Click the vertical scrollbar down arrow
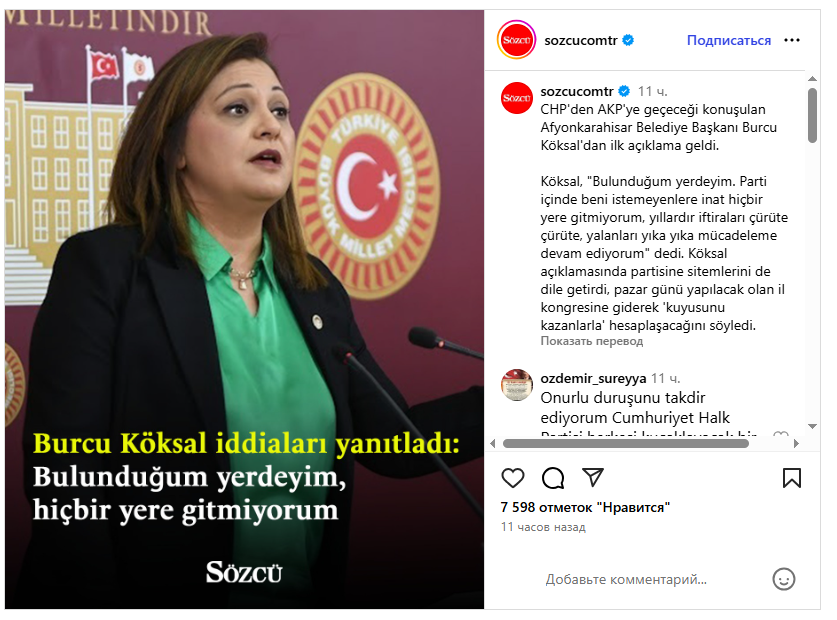Image resolution: width=837 pixels, height=620 pixels. [812, 426]
